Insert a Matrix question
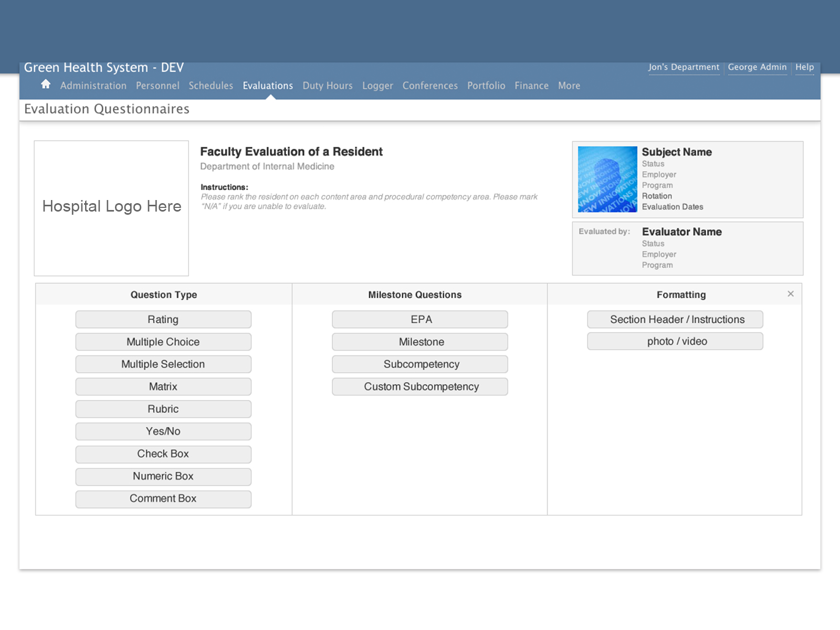This screenshot has height=630, width=840. pyautogui.click(x=163, y=386)
